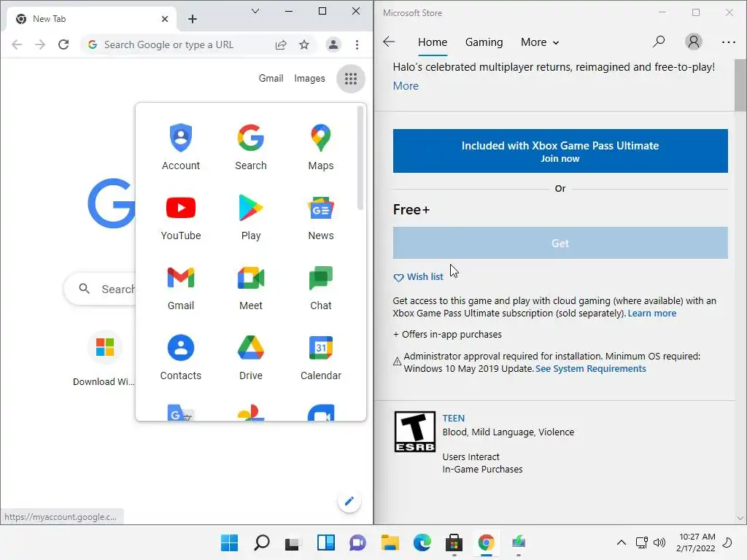The image size is (747, 560).
Task: Launch YouTube from apps grid
Action: click(x=181, y=217)
